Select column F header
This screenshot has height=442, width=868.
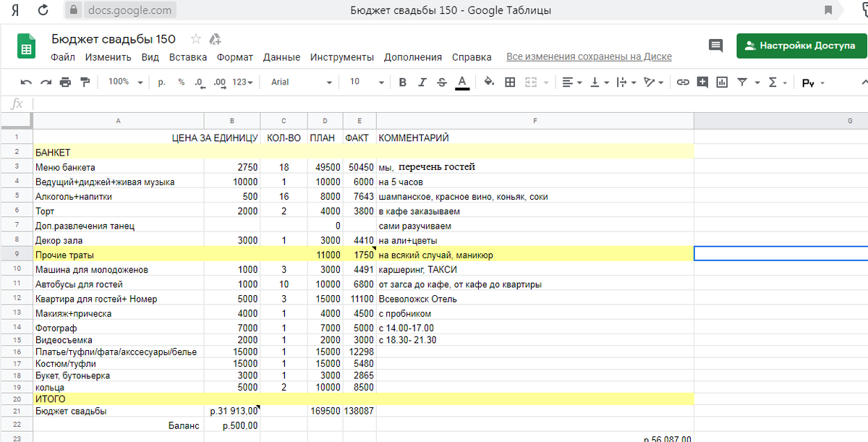click(535, 121)
